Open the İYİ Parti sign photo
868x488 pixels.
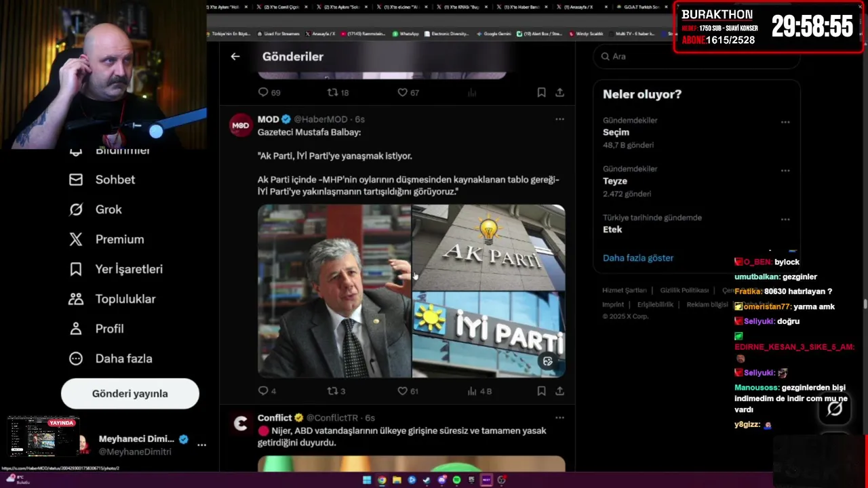point(489,335)
